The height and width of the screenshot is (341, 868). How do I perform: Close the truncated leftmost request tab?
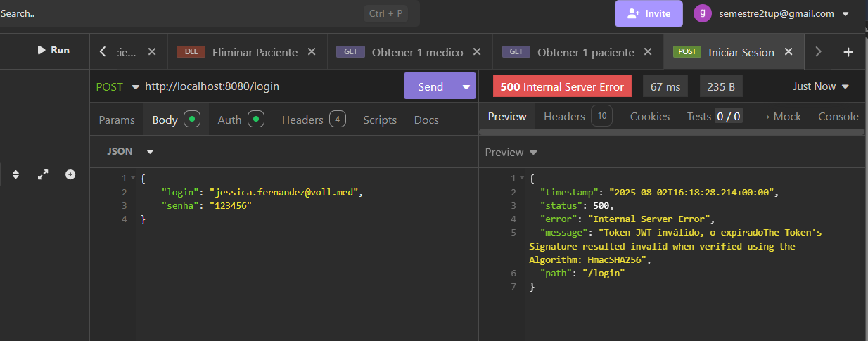(x=152, y=52)
